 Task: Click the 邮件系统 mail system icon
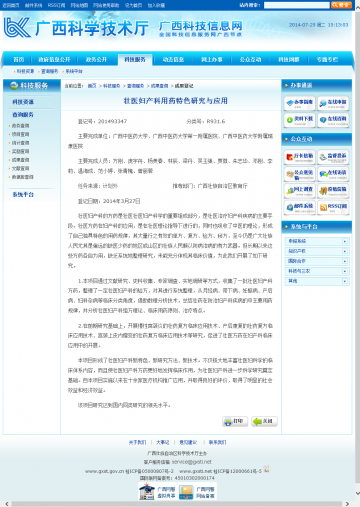coord(300,207)
